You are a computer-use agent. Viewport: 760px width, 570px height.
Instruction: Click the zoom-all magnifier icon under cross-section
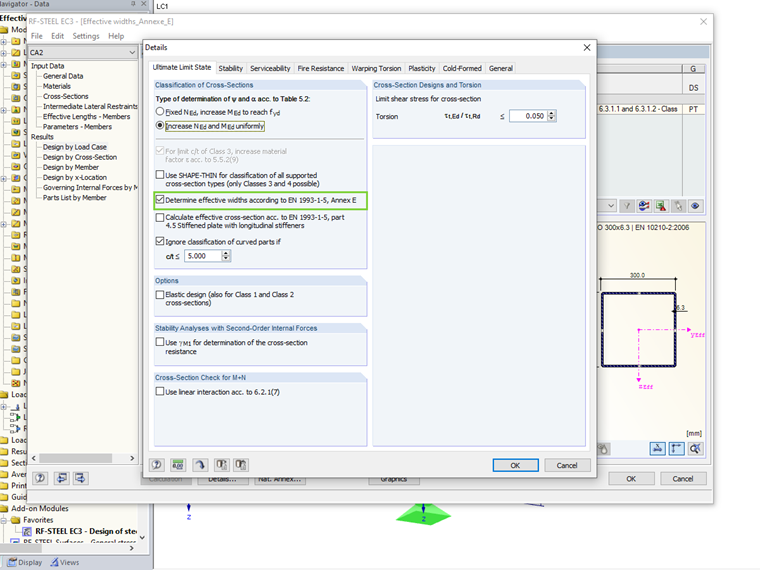pos(695,449)
